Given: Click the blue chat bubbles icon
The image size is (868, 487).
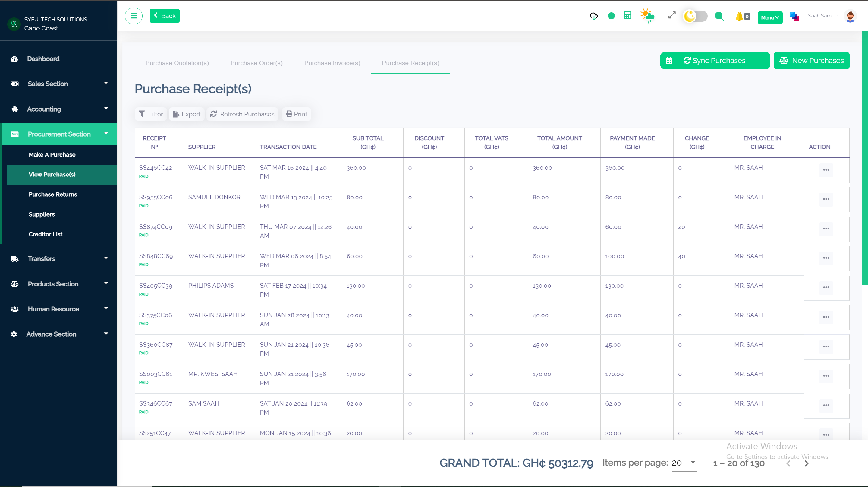Looking at the screenshot, I should [794, 16].
